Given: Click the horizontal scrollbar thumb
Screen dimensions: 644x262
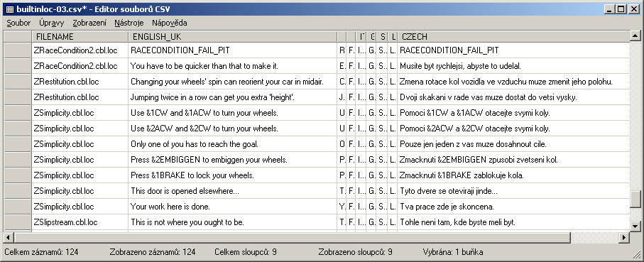Looking at the screenshot, I should click(x=293, y=237).
